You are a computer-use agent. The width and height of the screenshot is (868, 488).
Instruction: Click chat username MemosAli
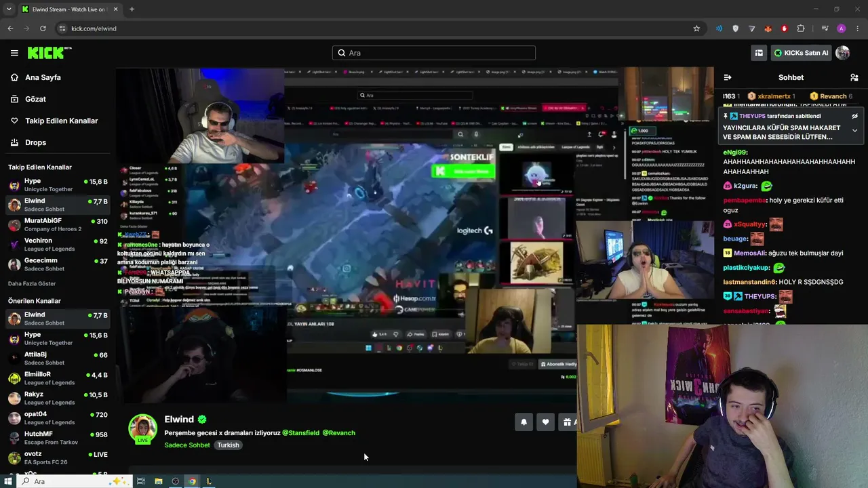point(749,253)
